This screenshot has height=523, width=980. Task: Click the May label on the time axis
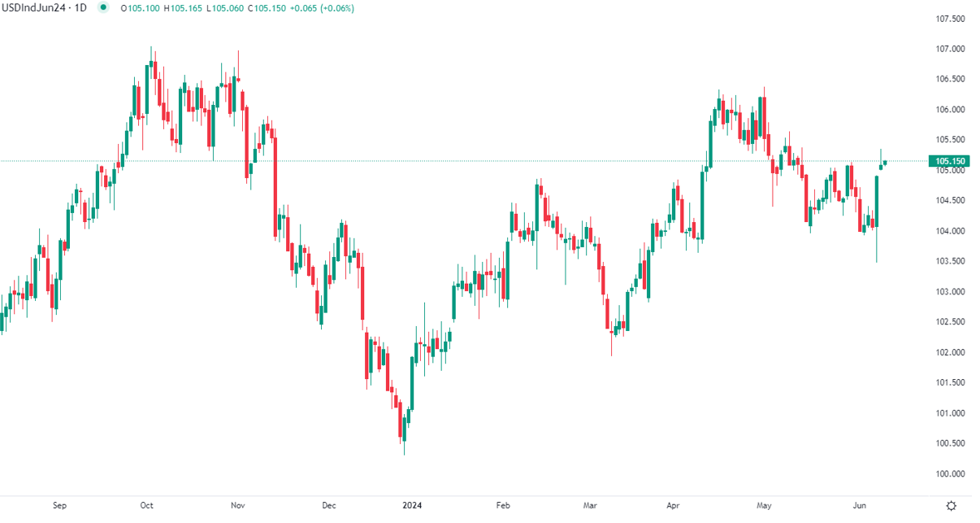point(764,505)
